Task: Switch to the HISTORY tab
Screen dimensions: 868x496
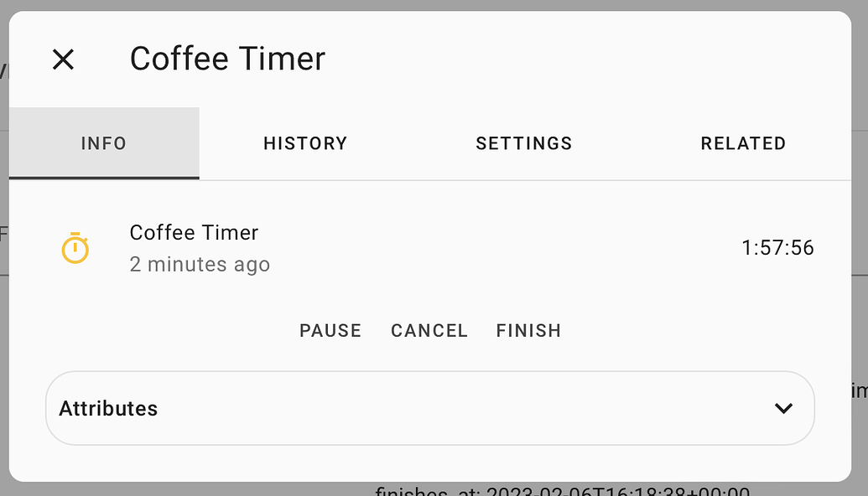Action: tap(305, 143)
